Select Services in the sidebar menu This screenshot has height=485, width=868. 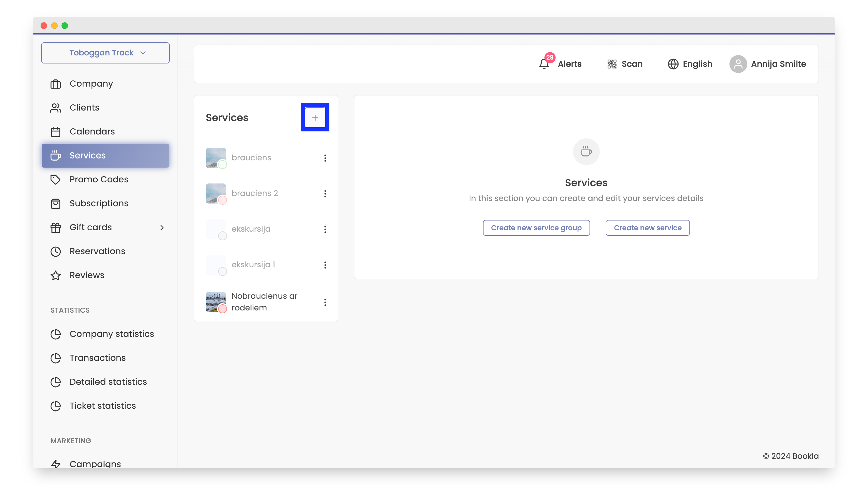tap(88, 155)
